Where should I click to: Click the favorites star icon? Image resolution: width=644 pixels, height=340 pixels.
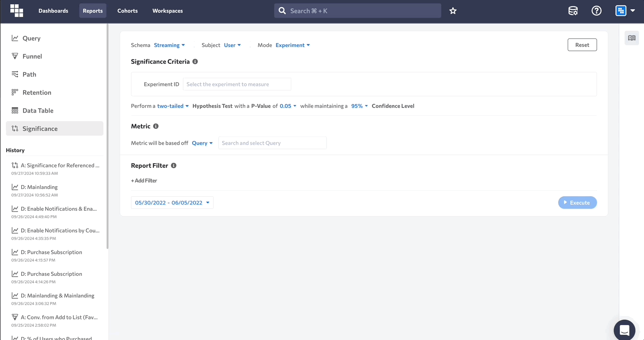tap(453, 11)
